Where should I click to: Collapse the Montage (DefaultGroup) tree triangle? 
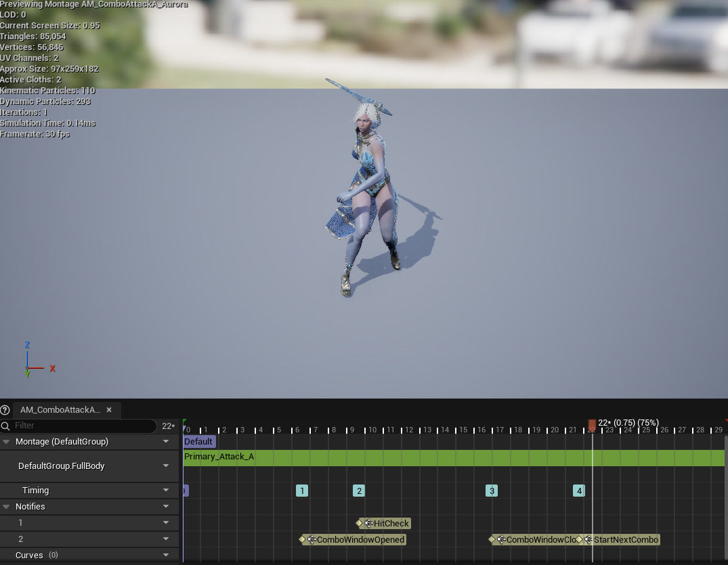pos(7,442)
